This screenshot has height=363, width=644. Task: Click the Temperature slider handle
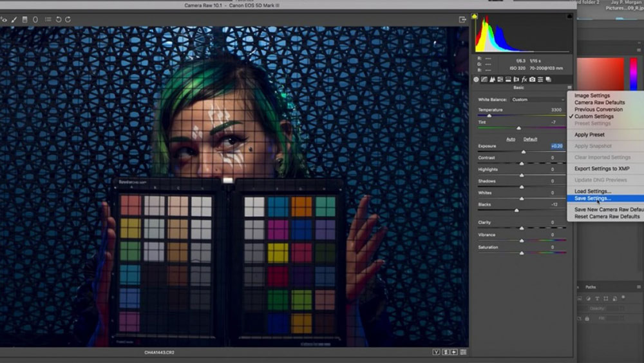489,115
